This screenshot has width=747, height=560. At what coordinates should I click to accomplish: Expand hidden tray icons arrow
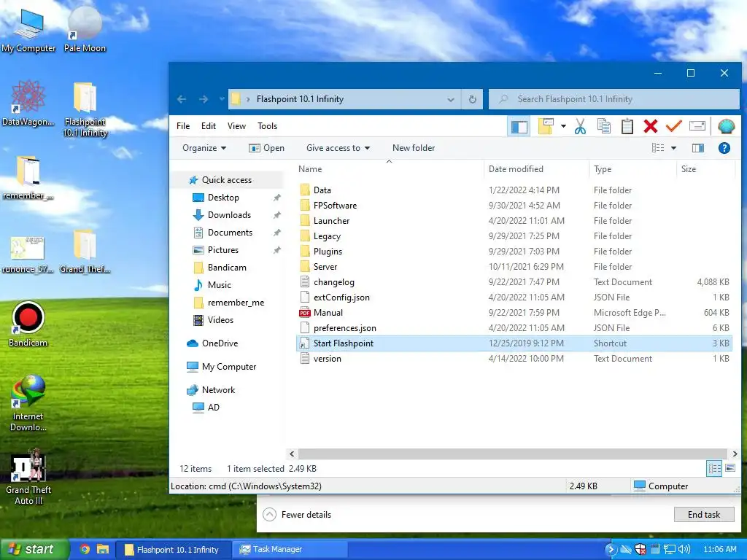pyautogui.click(x=611, y=549)
